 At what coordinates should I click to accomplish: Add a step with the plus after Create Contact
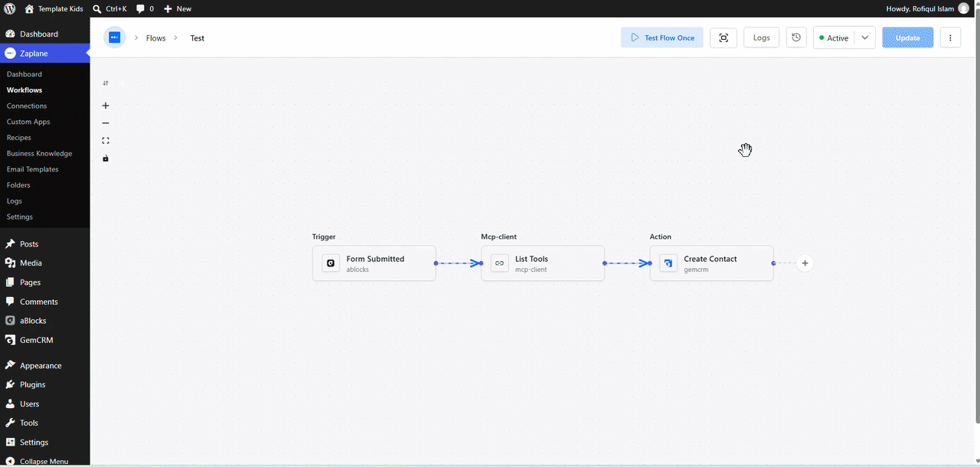(x=805, y=263)
